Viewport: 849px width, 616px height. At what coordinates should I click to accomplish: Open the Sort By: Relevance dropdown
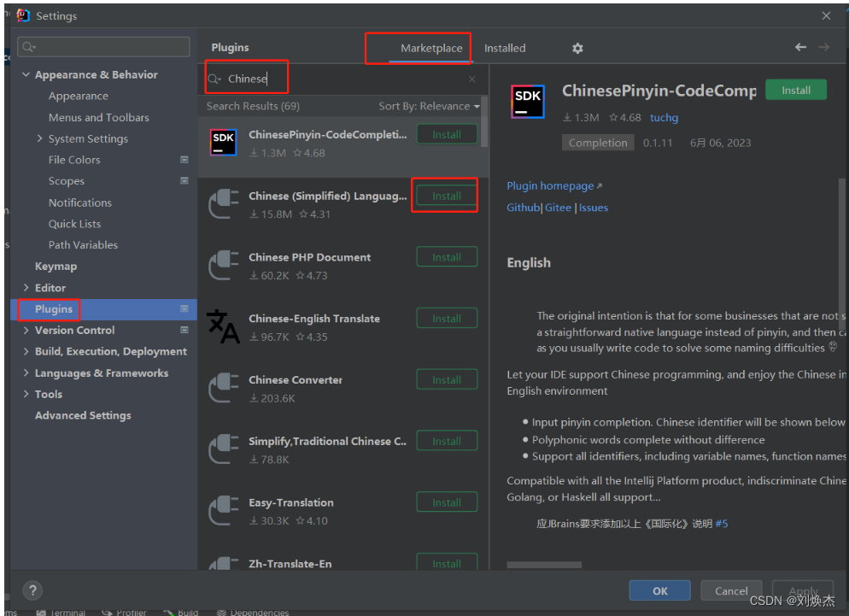[429, 106]
